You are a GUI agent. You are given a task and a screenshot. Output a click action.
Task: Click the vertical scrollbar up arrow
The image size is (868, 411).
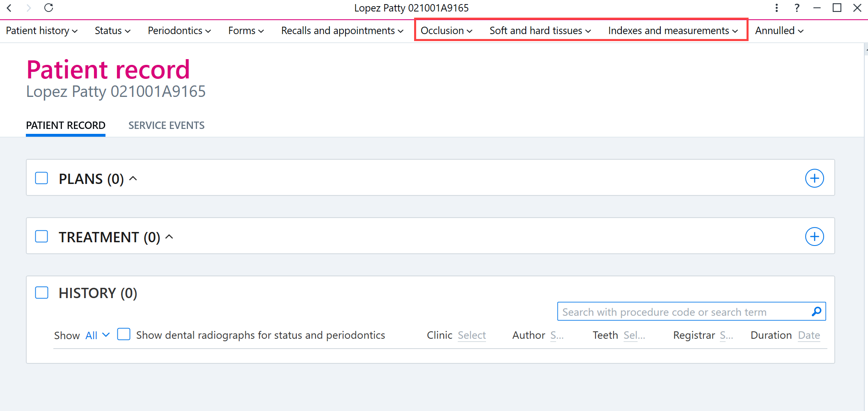[x=866, y=49]
